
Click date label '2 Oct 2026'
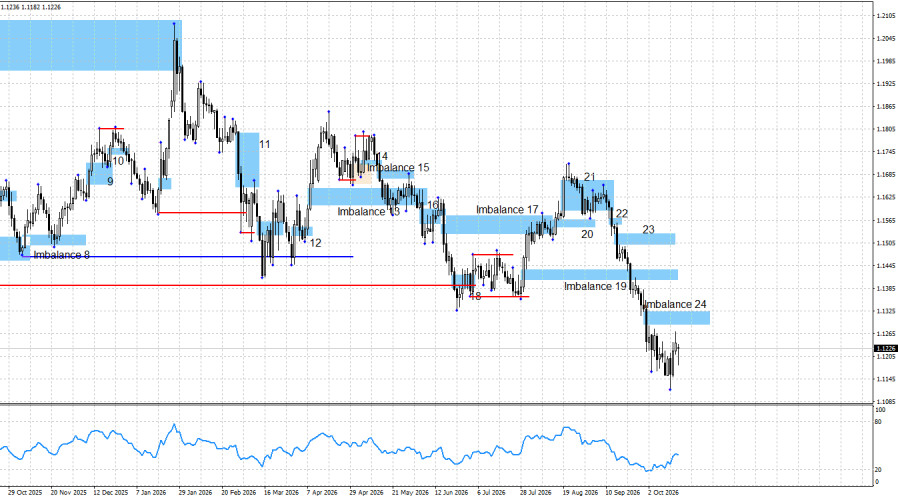[x=664, y=493]
